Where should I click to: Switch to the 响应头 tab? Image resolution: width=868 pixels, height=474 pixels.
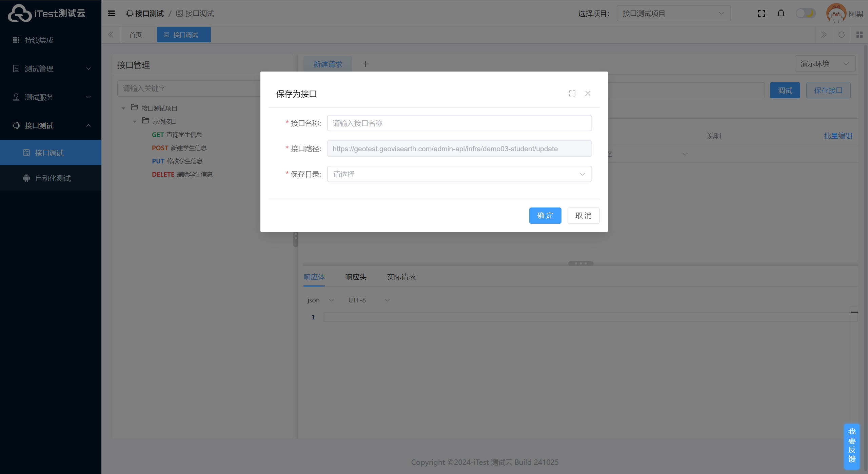click(356, 277)
